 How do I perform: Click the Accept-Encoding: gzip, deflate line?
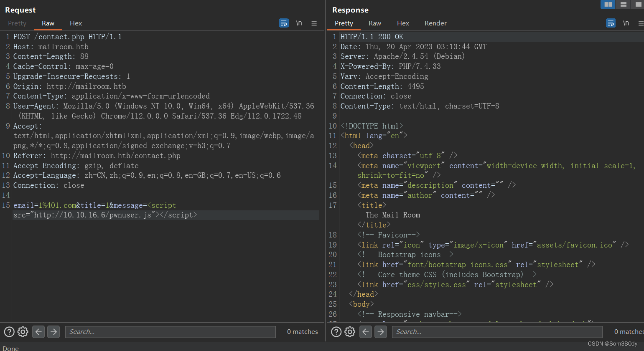tap(76, 166)
